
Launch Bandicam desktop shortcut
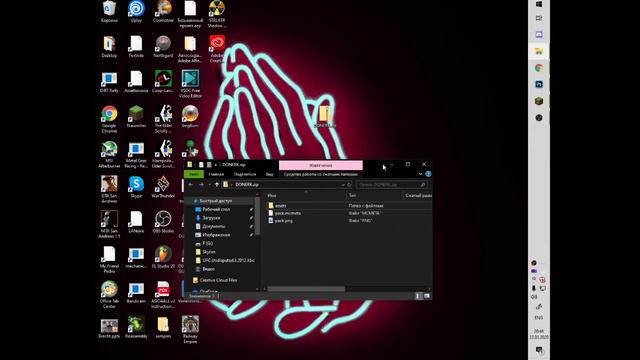(136, 292)
